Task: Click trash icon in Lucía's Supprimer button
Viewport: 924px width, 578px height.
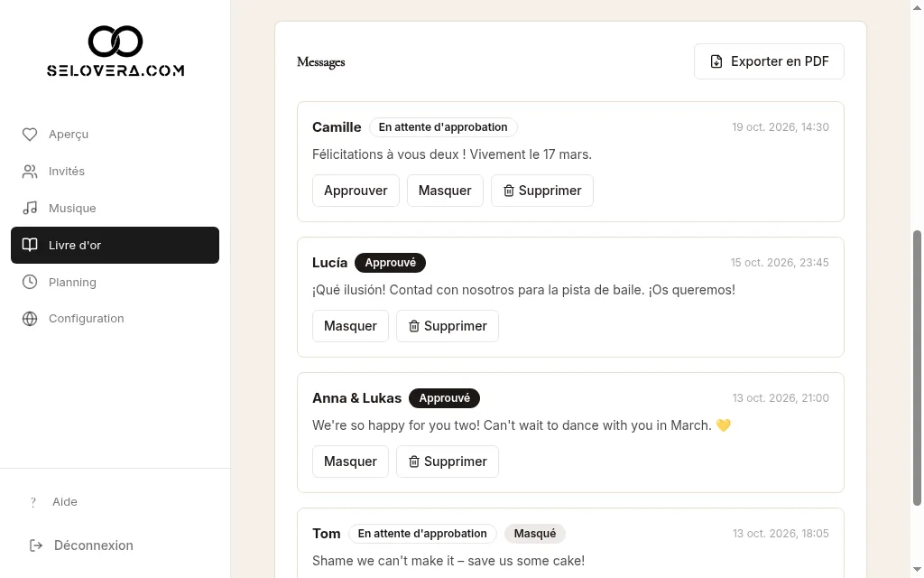Action: [x=414, y=326]
